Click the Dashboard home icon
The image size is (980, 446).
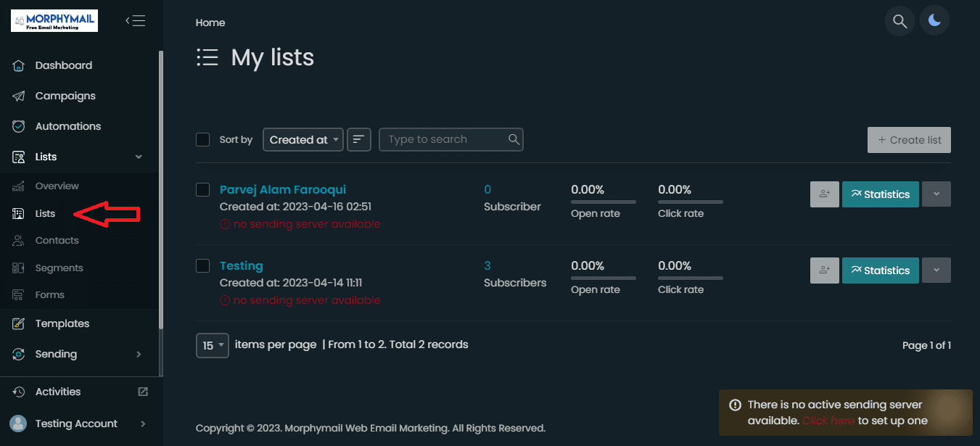pyautogui.click(x=20, y=65)
